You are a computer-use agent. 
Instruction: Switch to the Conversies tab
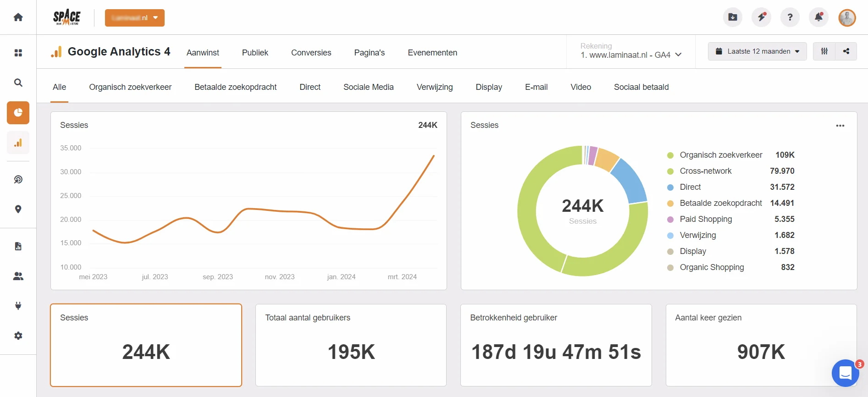click(311, 53)
